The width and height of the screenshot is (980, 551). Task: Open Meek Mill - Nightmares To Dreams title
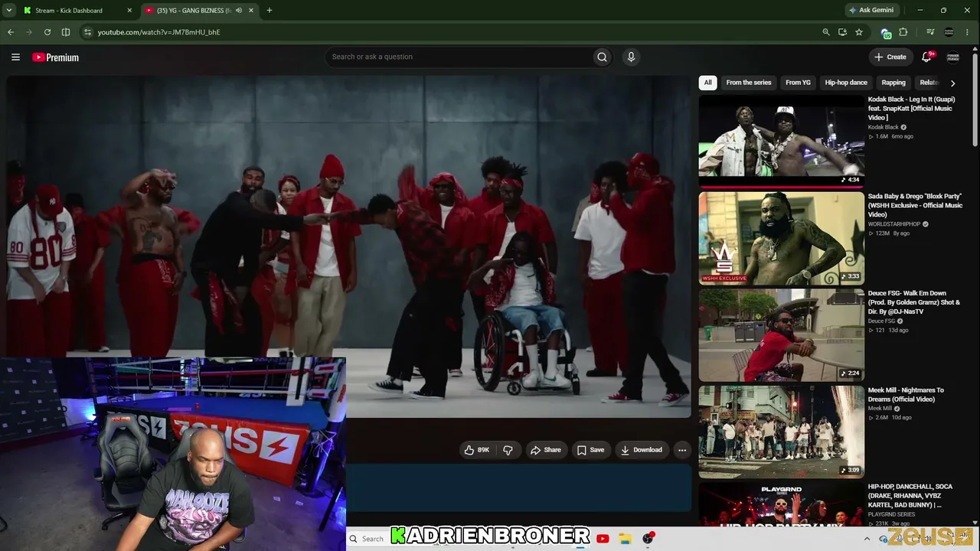click(906, 395)
